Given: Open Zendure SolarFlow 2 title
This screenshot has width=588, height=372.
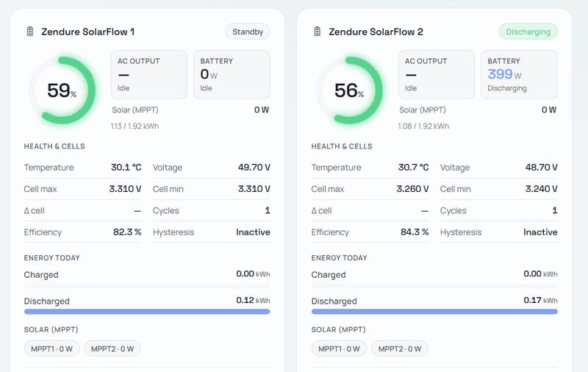Looking at the screenshot, I should click(376, 32).
